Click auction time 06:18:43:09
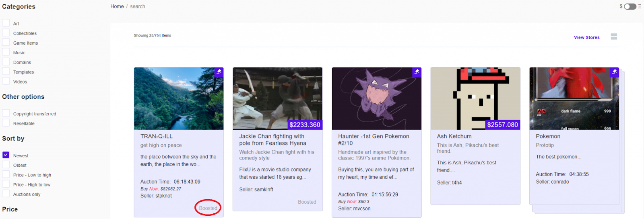Screen dimensions: 644x219 point(187,182)
